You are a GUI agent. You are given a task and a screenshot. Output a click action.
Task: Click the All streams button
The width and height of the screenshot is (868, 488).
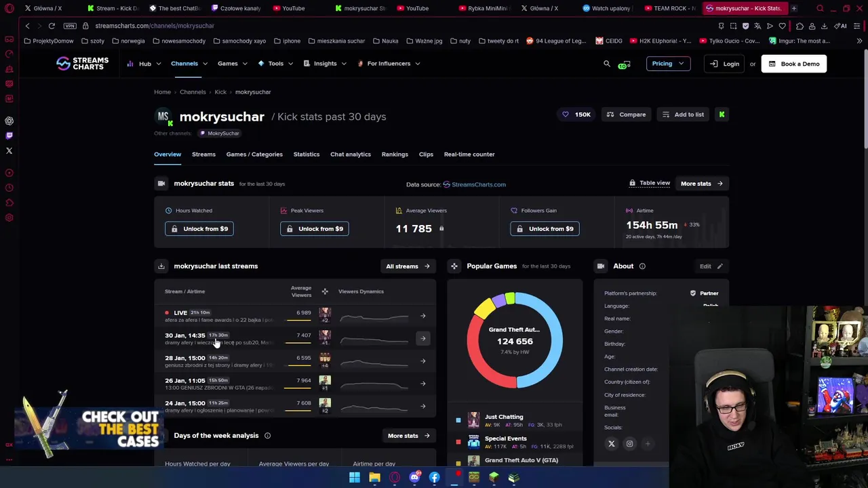click(x=408, y=266)
